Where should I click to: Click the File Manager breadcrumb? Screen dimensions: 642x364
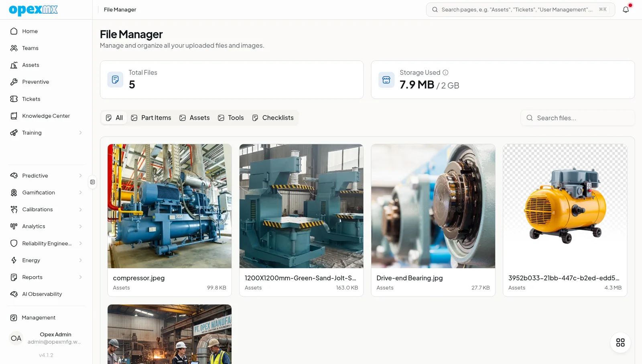pos(120,10)
